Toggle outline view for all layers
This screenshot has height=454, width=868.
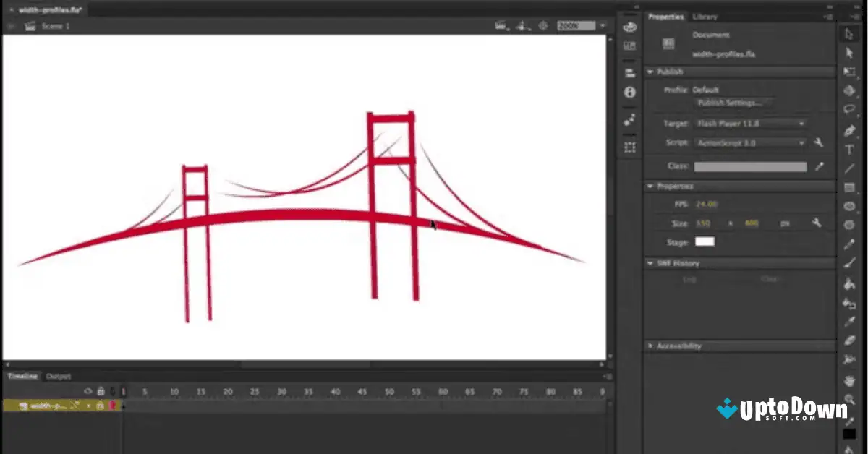(x=113, y=391)
